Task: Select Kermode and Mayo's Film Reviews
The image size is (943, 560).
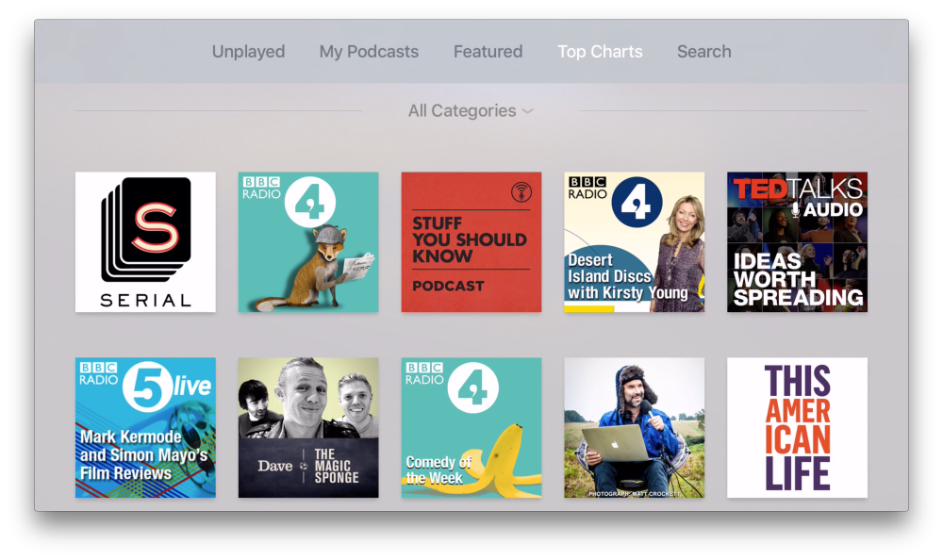Action: point(145,428)
